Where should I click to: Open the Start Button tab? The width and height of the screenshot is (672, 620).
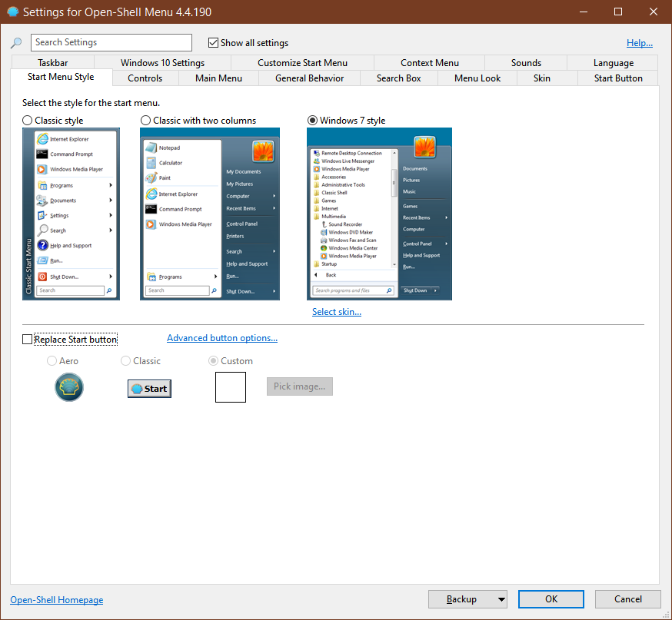[618, 78]
